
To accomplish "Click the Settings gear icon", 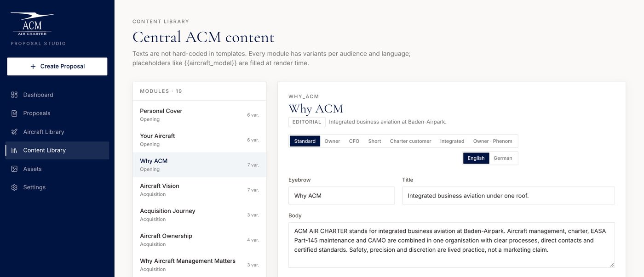I will click(x=14, y=187).
